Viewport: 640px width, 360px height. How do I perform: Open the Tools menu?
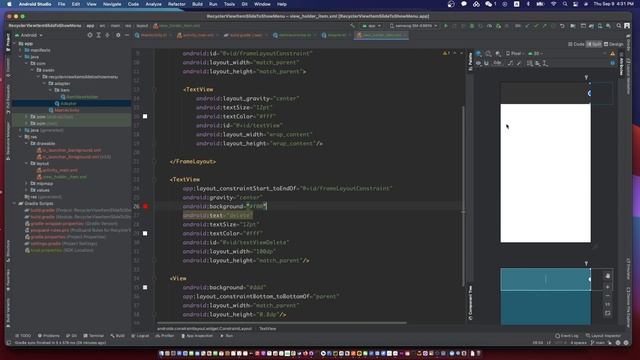pos(229,4)
